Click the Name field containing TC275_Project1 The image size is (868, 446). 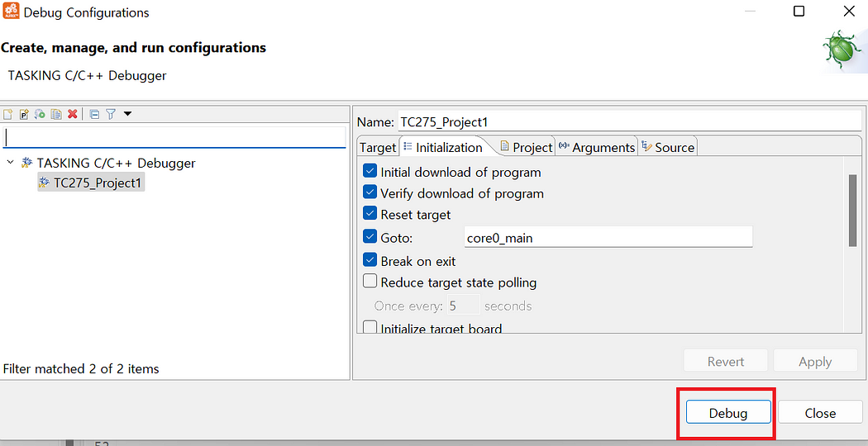coord(629,121)
